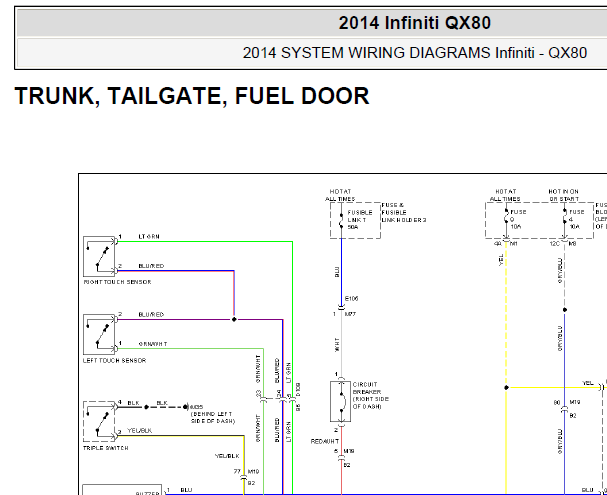Click the 'FUSE 4 10A' text
Viewport: 607px width, 495px height.
click(x=576, y=219)
